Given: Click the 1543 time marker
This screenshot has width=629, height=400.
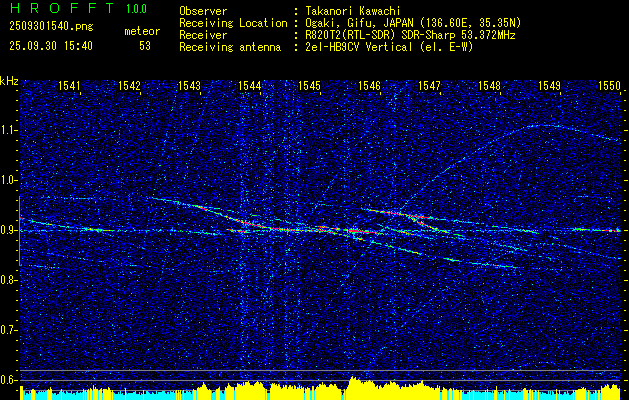Looking at the screenshot, I should click(189, 85).
